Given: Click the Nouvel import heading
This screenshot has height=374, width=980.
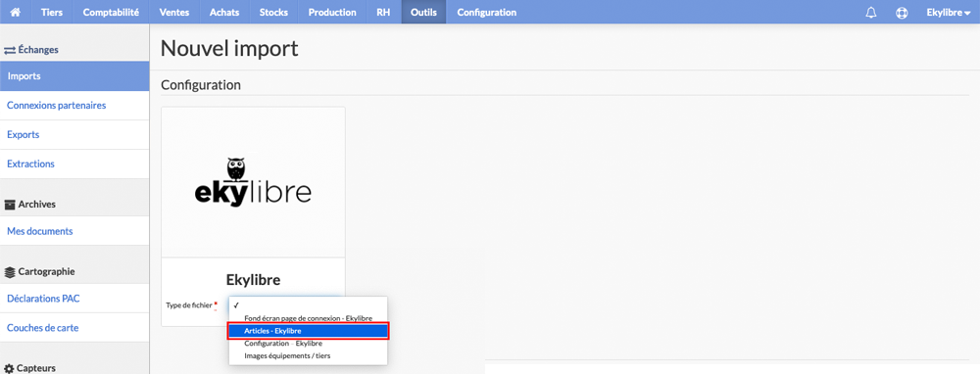Looking at the screenshot, I should coord(229,49).
